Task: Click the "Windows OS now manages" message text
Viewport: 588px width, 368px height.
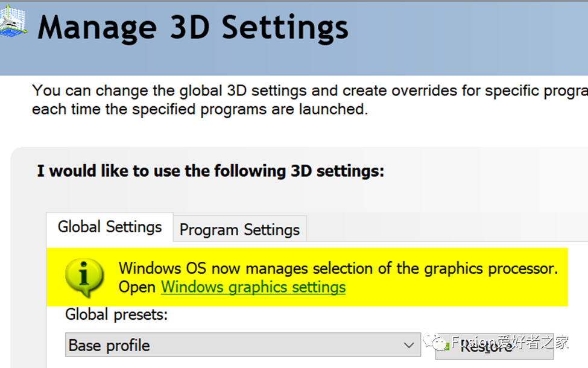Action: click(338, 268)
